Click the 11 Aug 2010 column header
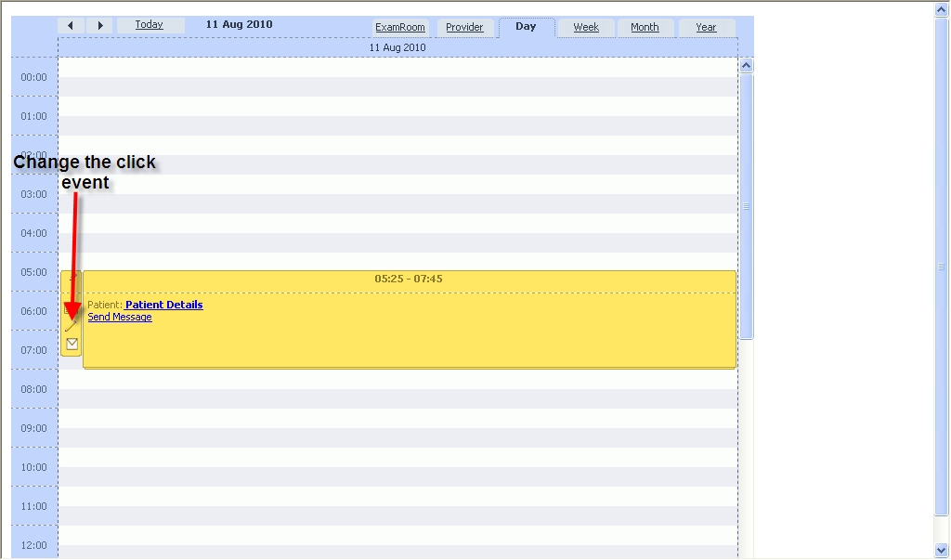The height and width of the screenshot is (560, 951). pyautogui.click(x=397, y=47)
